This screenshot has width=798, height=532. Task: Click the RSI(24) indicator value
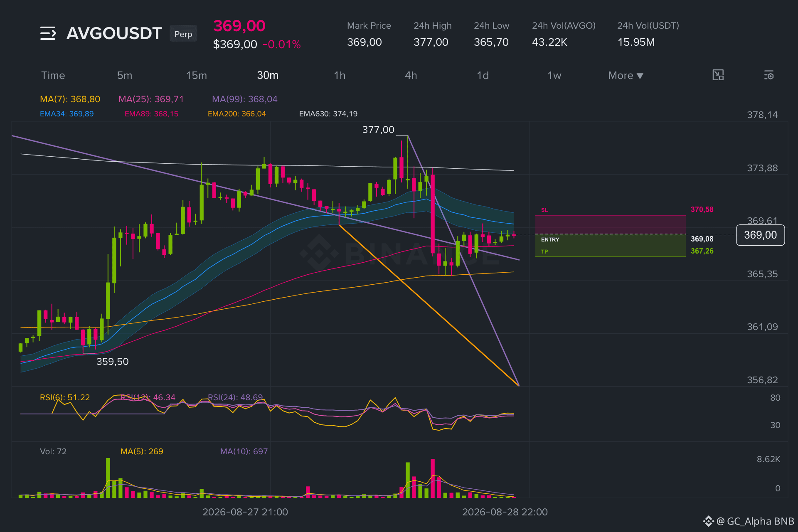235,397
